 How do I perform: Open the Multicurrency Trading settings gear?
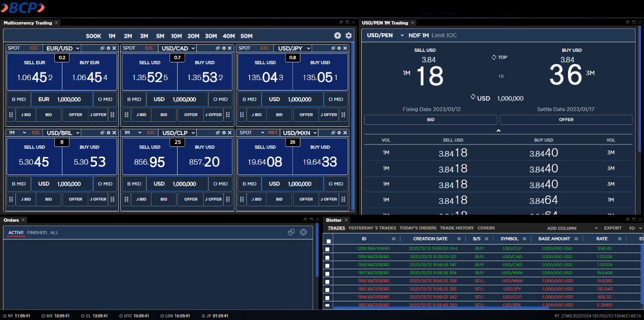(348, 36)
